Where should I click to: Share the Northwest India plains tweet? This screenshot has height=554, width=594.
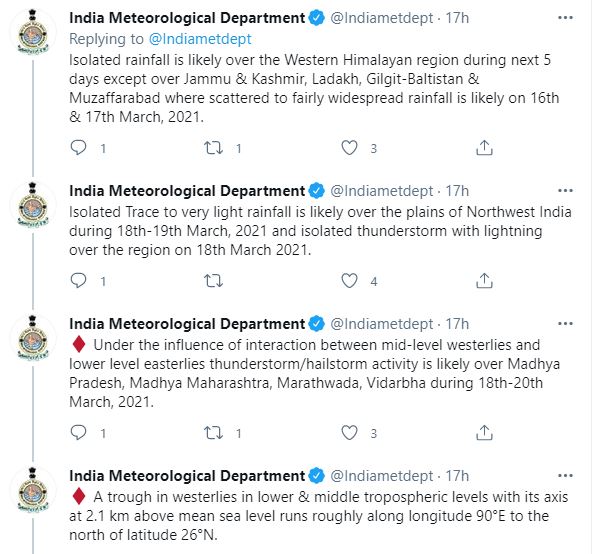click(484, 281)
